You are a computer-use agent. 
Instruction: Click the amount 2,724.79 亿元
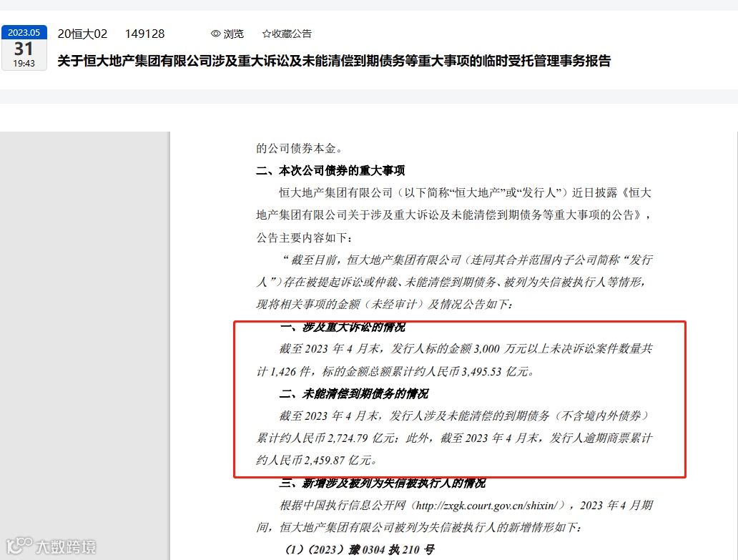pyautogui.click(x=361, y=438)
